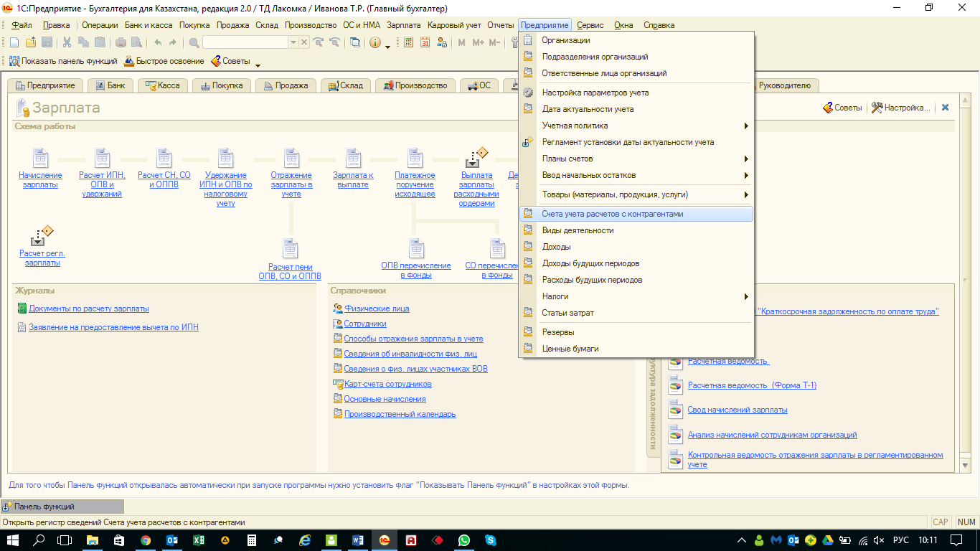Expand Ввод начальных остатков submenu
This screenshot has height=551, width=980.
pyautogui.click(x=636, y=175)
